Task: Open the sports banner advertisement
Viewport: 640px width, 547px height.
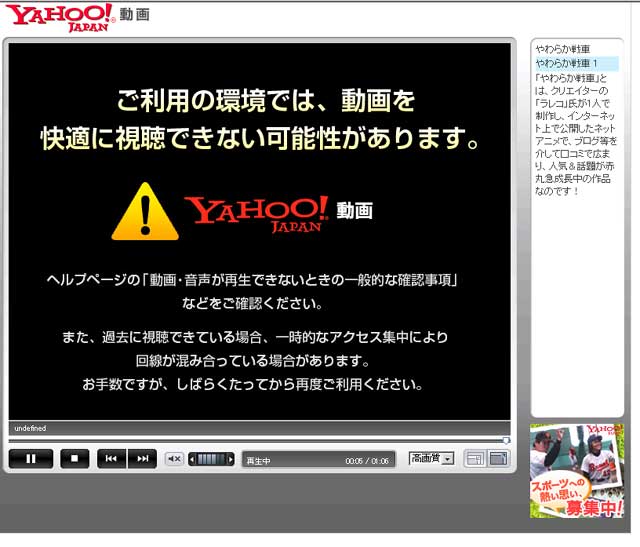Action: click(577, 471)
